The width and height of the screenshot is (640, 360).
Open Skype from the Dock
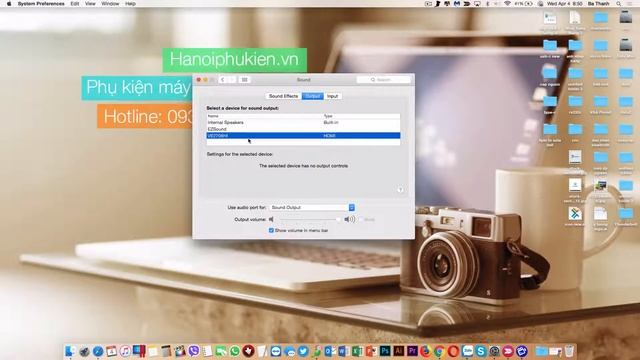click(481, 351)
